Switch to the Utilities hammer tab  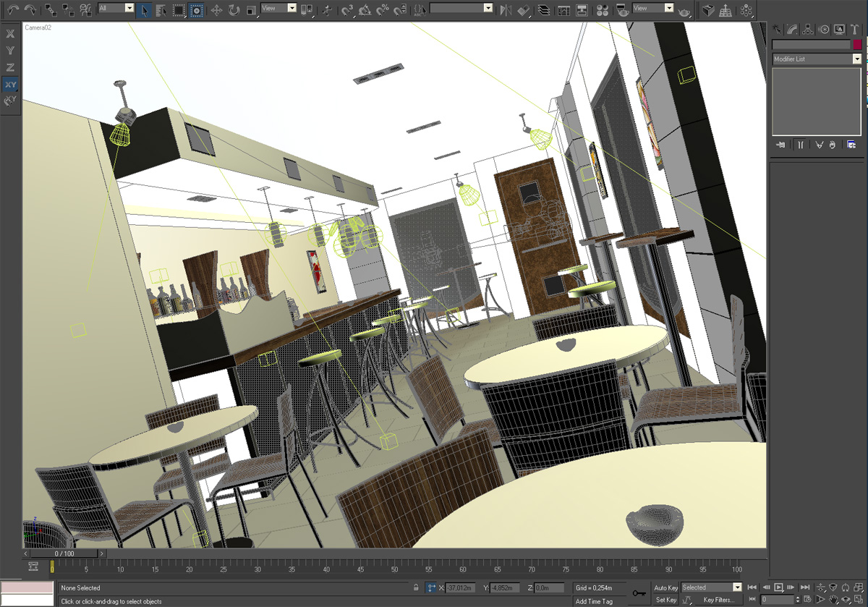click(x=855, y=30)
